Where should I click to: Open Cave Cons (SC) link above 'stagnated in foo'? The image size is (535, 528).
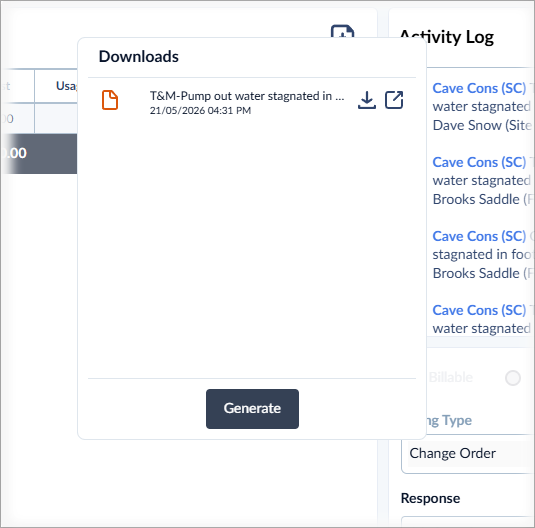coord(479,236)
